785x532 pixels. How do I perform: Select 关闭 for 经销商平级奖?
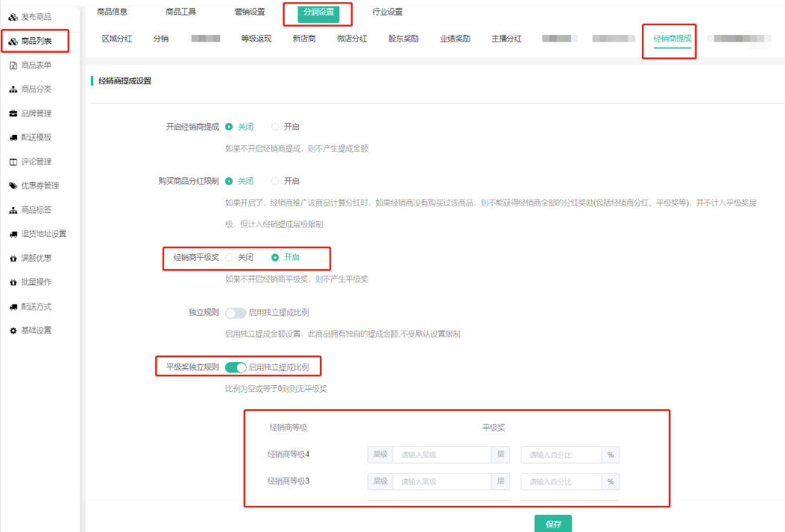point(229,257)
